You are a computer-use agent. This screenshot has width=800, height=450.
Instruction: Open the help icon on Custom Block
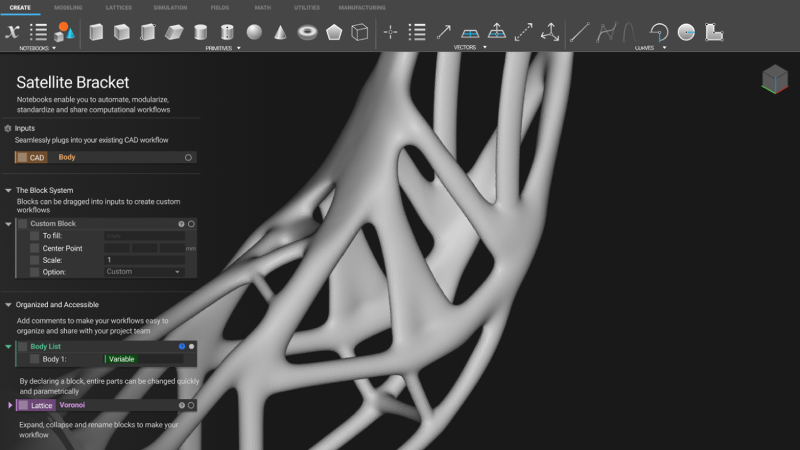pyautogui.click(x=181, y=224)
